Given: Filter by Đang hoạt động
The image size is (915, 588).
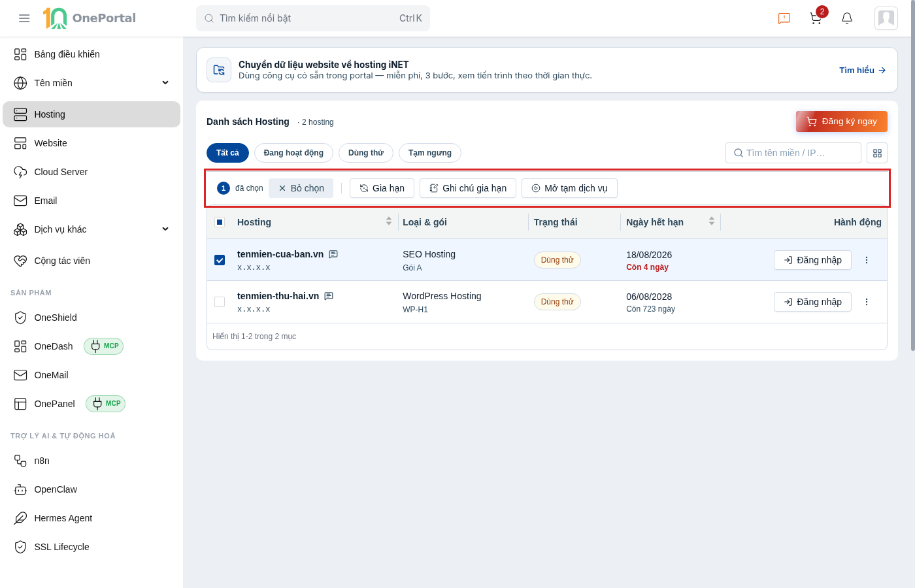Looking at the screenshot, I should (293, 153).
